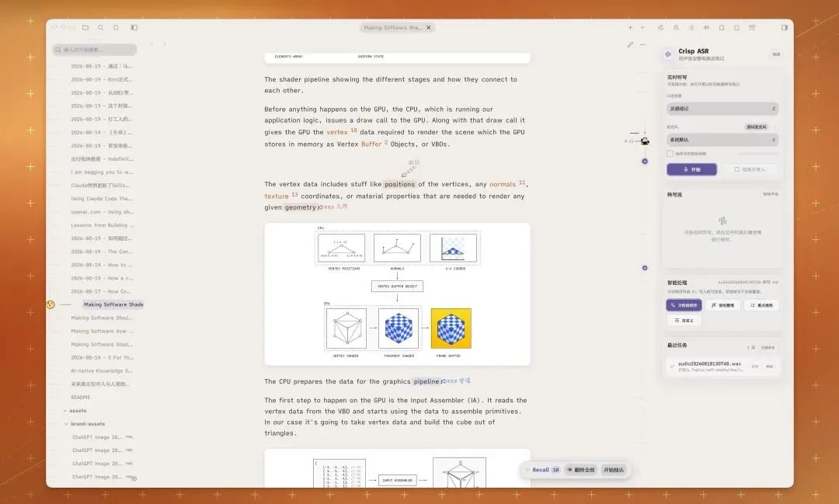This screenshot has height=504, width=839.
Task: Open 2026-08-19 - The Con... note
Action: click(101, 252)
